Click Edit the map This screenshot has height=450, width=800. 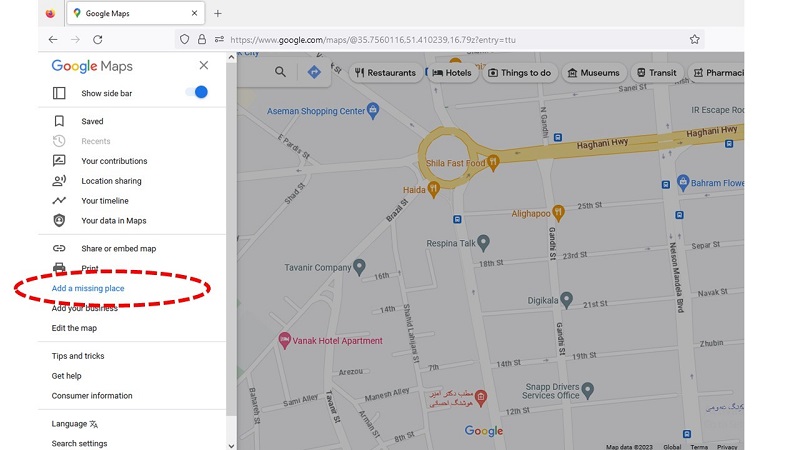pos(74,328)
